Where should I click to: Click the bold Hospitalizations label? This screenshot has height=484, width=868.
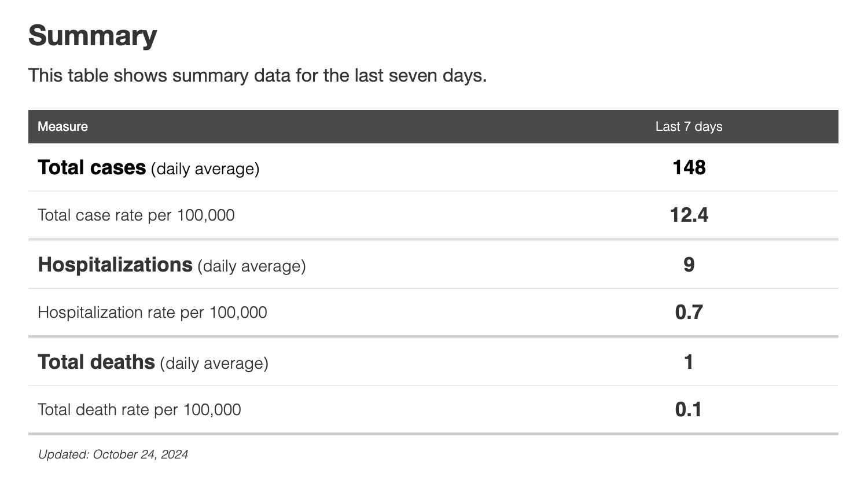point(115,265)
